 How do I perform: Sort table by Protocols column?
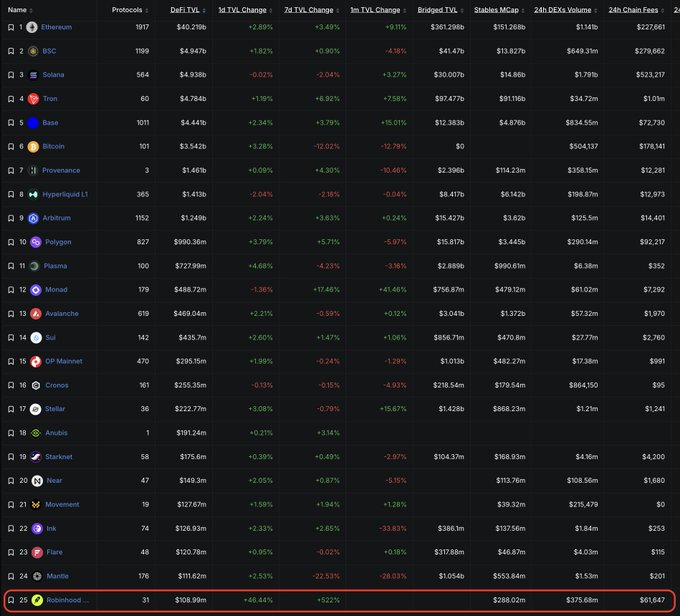coord(130,10)
